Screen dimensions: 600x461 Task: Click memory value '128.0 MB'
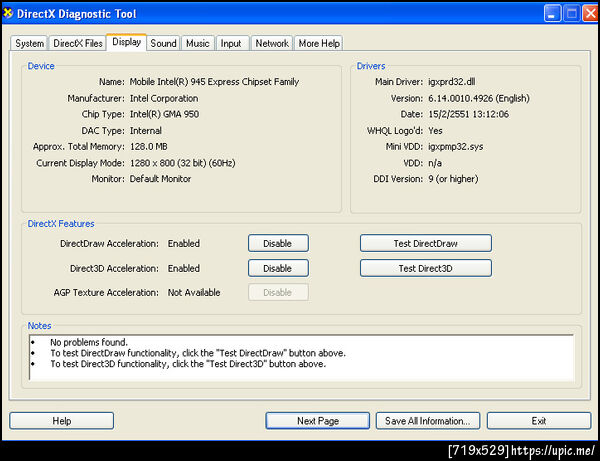pos(148,147)
